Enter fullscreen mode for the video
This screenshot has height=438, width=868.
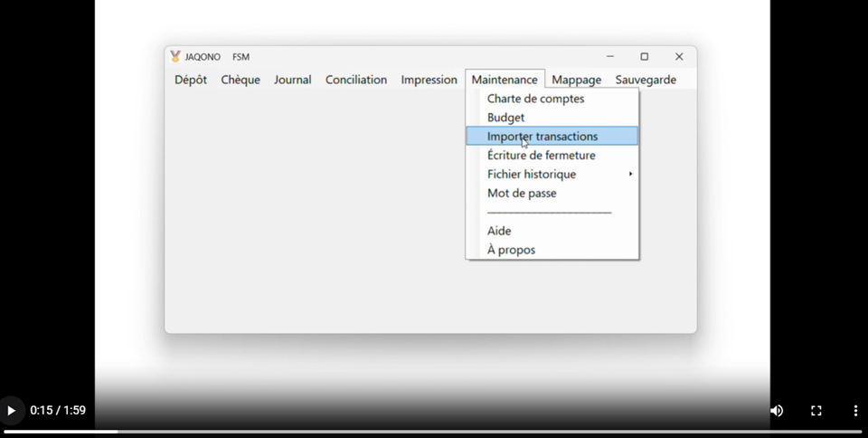pos(816,411)
